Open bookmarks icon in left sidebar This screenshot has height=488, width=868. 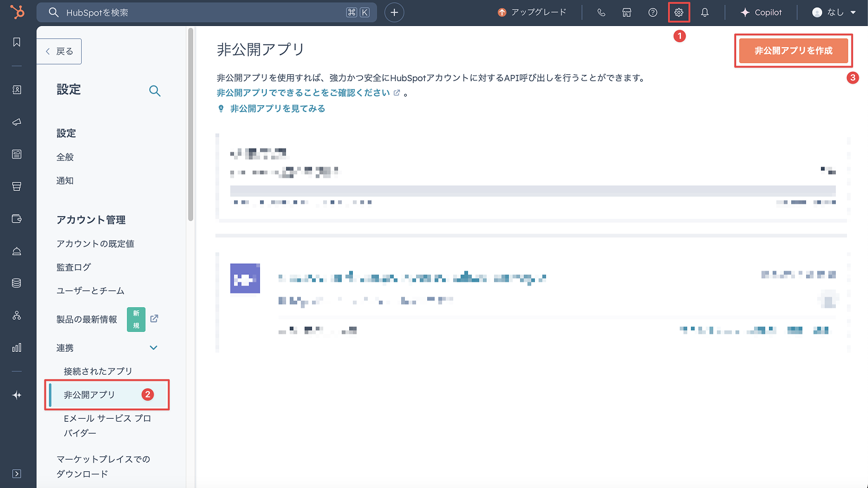(17, 42)
